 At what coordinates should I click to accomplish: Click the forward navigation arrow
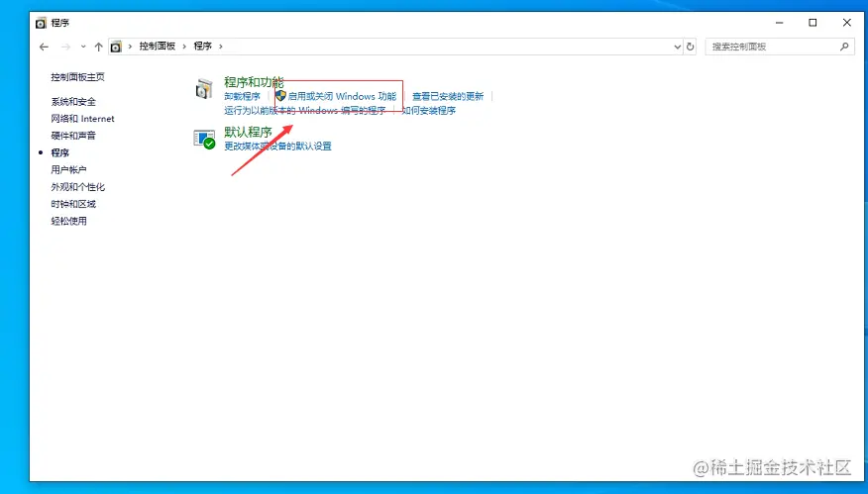[65, 47]
